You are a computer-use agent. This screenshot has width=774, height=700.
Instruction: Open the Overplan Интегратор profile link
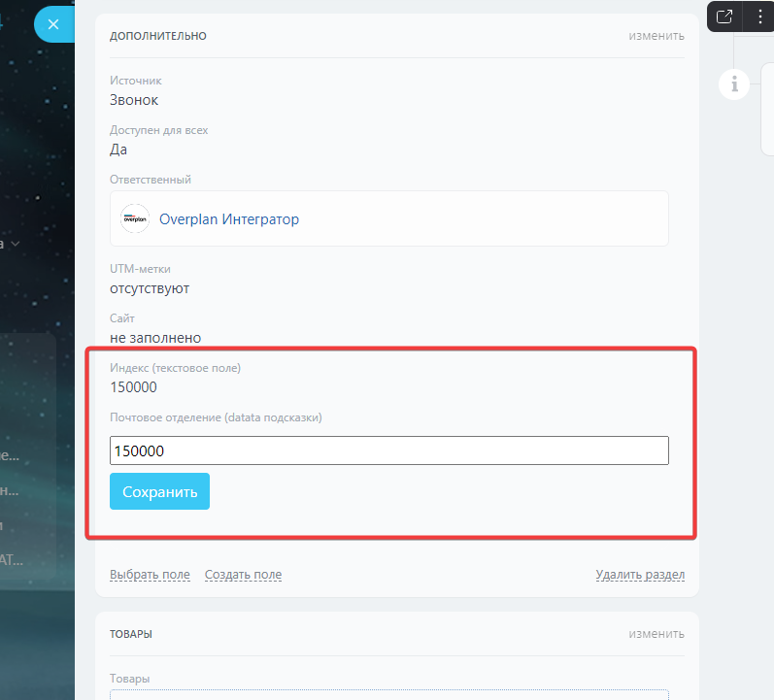click(x=229, y=219)
